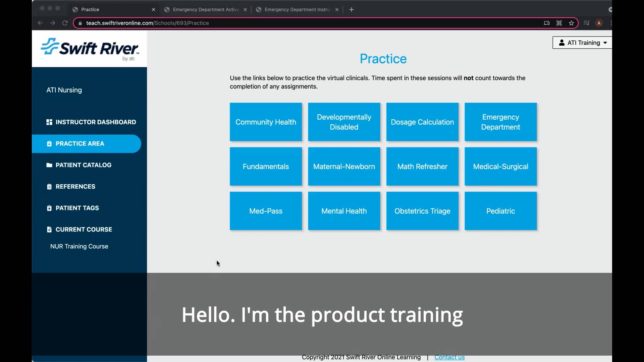Click the Current Course document icon
644x362 pixels.
tap(49, 230)
